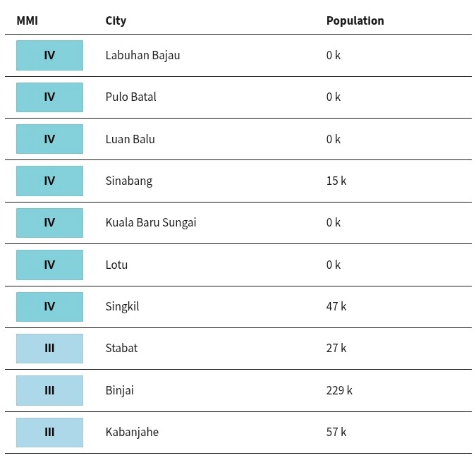Select the IV badge for Pulo Batal
This screenshot has height=465, width=476.
coord(50,97)
